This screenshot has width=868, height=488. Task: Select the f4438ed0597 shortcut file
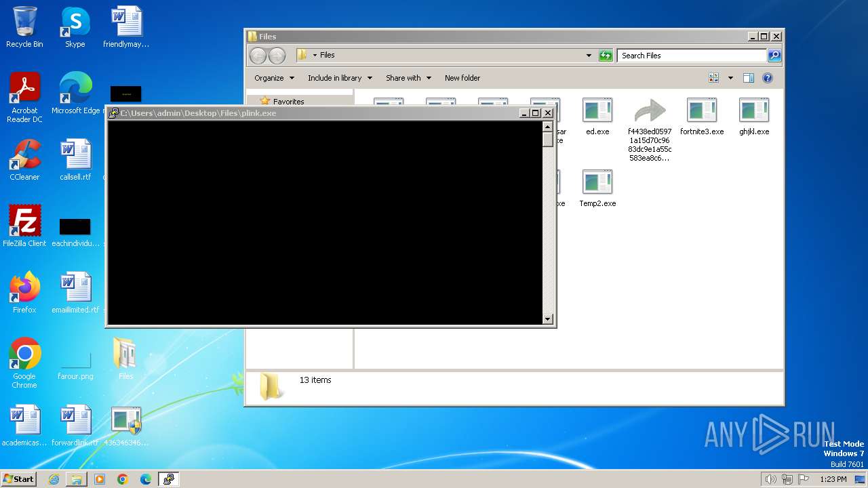coord(650,130)
